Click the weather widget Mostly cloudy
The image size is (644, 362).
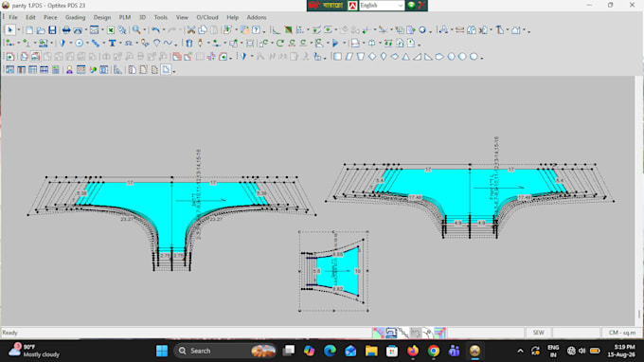[x=34, y=351]
